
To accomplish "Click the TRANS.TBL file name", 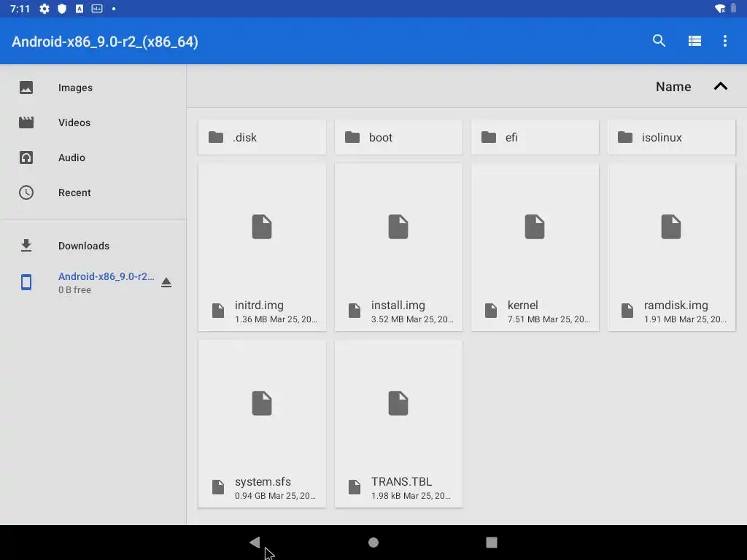I will point(402,482).
